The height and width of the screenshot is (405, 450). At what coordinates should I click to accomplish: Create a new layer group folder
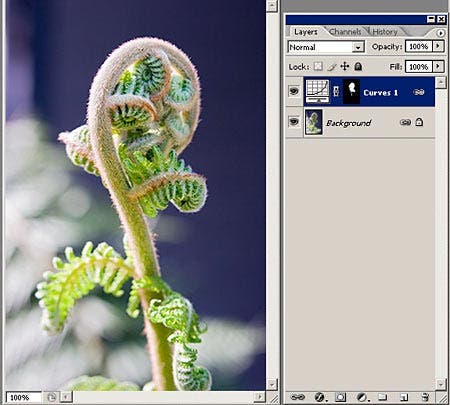click(383, 397)
